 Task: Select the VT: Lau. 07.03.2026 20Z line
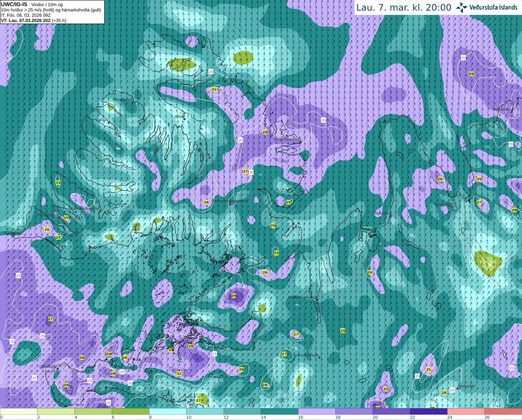[33, 20]
